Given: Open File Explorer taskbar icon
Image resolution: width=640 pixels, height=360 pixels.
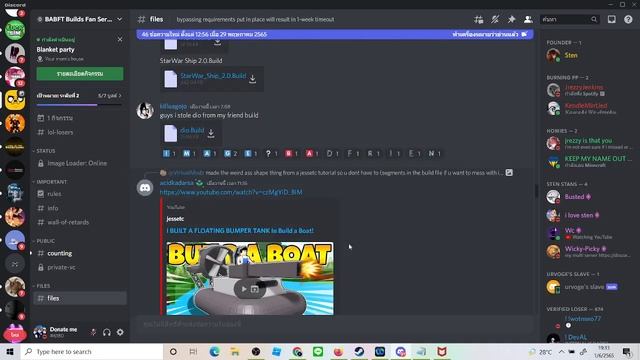Looking at the screenshot, I should coord(235,351).
